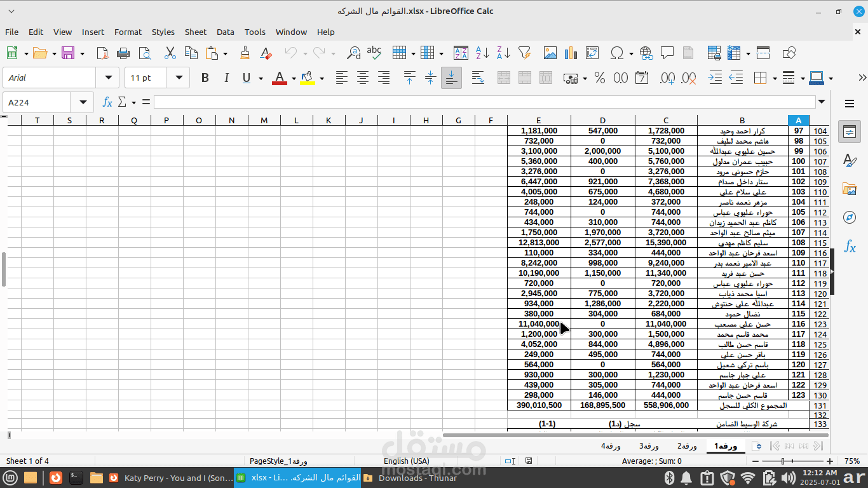
Task: Open Find and Replace tool
Action: click(x=353, y=53)
